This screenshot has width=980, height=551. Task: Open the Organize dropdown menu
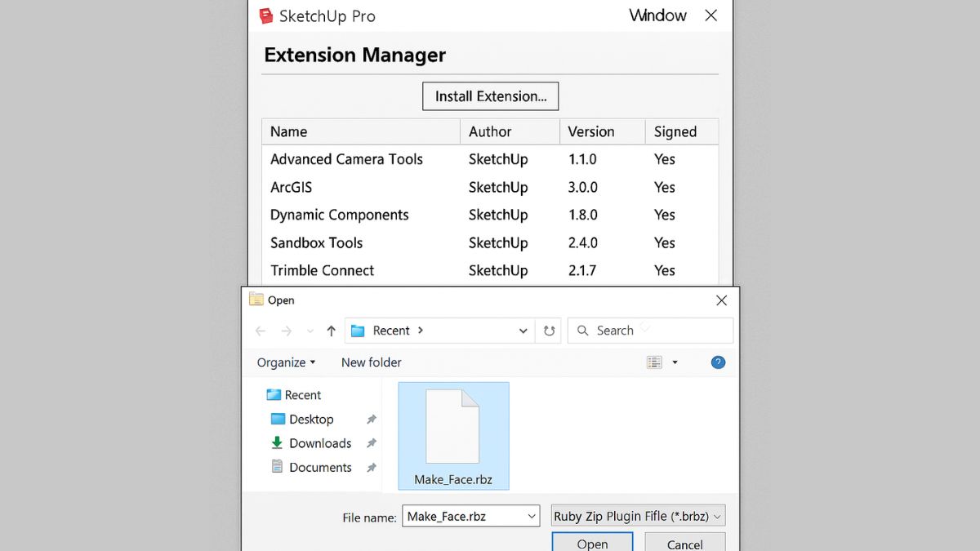(x=286, y=362)
